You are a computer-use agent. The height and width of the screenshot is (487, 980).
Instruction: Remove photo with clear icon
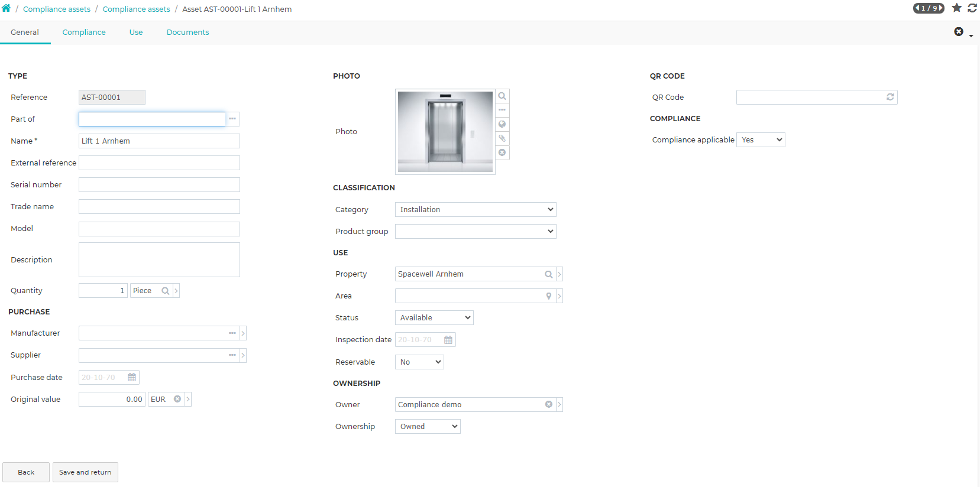(x=502, y=152)
